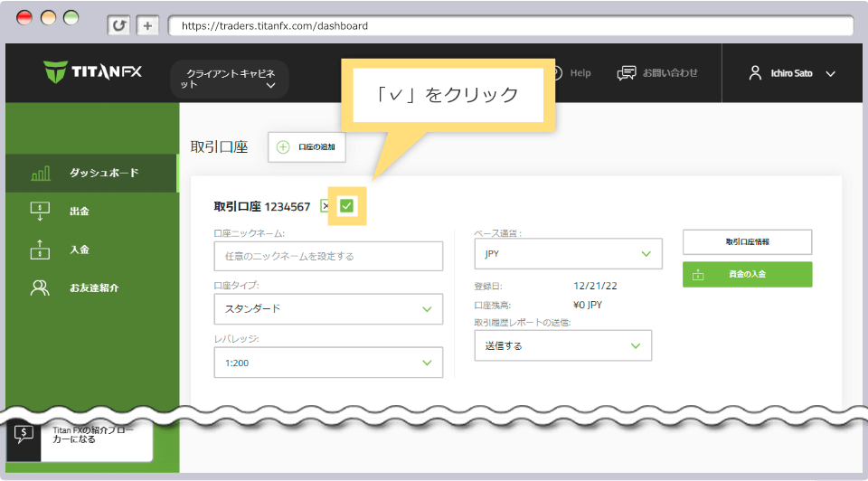The image size is (868, 481).
Task: Click the green checkmark beside account 1234567
Action: pos(346,206)
